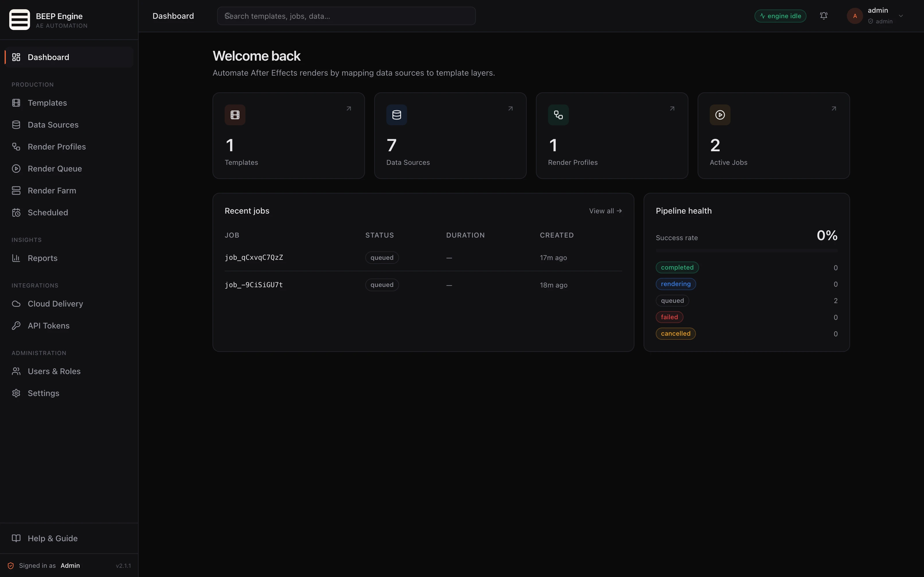Click the DURATION column header
The image size is (924, 577).
(465, 235)
